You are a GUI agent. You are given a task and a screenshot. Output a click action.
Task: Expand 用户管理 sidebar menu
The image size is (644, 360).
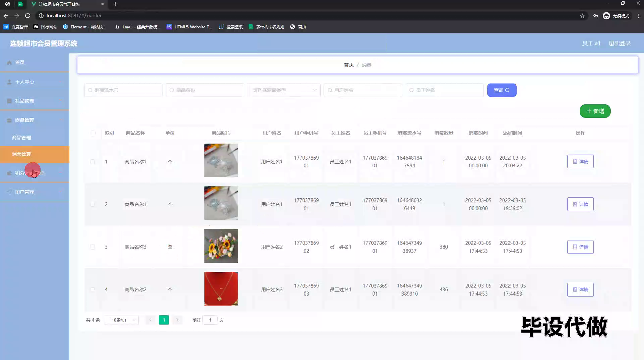click(35, 192)
